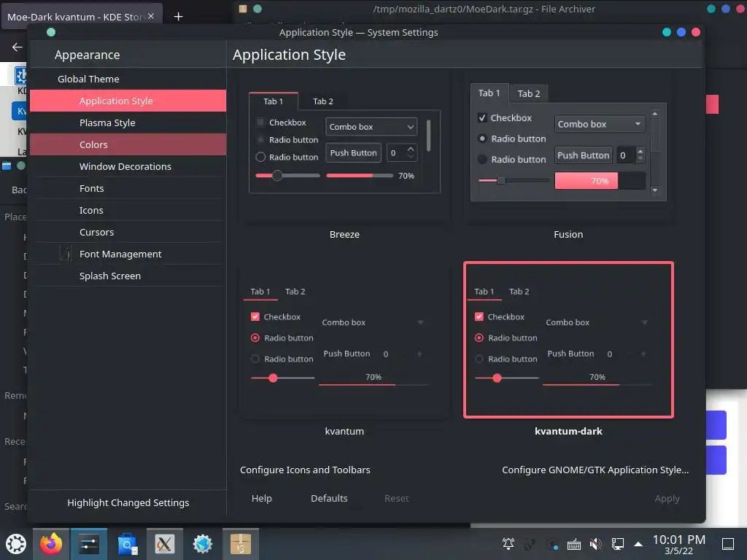Screen dimensions: 747x560
Task: Open Configure Icons and Toolbars
Action: coord(305,470)
